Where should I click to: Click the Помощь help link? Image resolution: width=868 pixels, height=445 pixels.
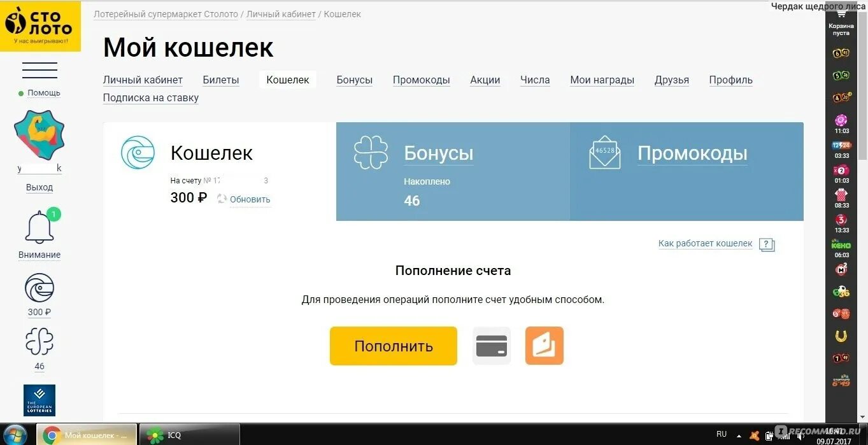pyautogui.click(x=43, y=93)
